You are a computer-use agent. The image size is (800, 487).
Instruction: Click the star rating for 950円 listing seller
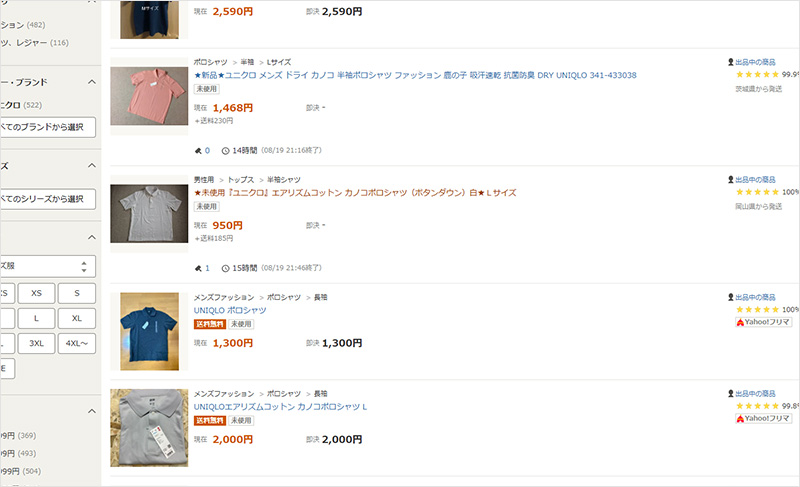point(757,192)
